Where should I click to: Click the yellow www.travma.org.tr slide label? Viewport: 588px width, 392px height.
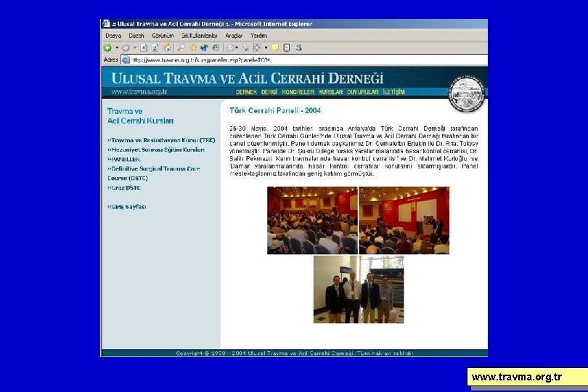(528, 377)
